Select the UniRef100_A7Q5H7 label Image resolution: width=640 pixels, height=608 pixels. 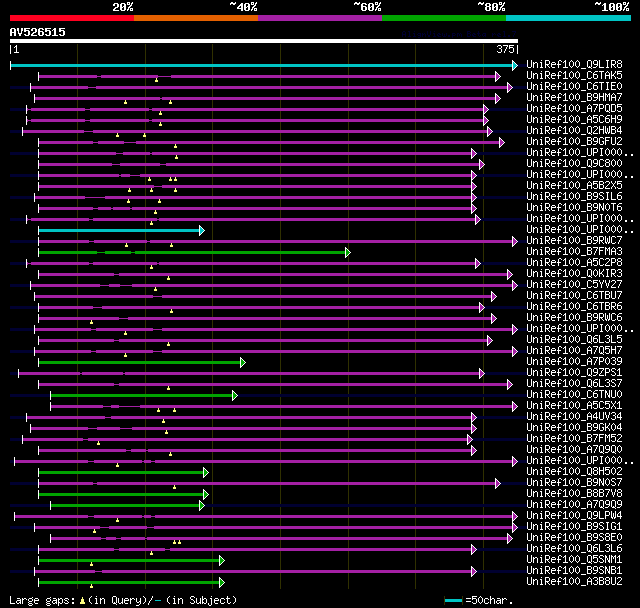pos(574,351)
